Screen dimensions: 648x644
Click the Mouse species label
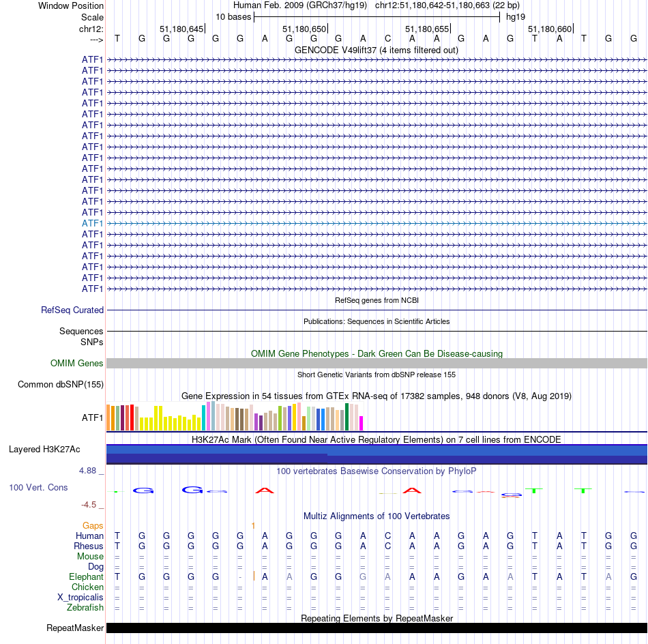click(x=90, y=557)
